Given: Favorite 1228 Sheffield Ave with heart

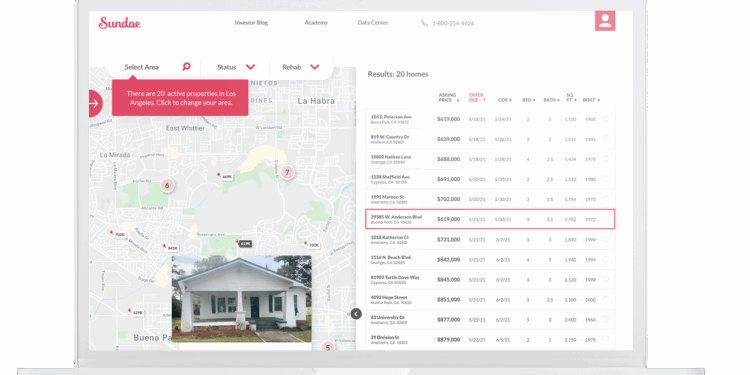Looking at the screenshot, I should coord(606,179).
